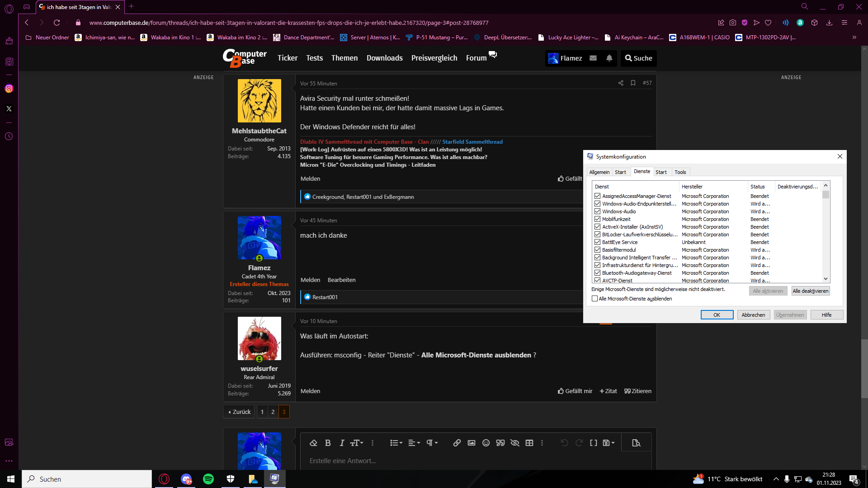Screen dimensions: 868x488
Task: Expand the list formatting dropdown
Action: click(x=396, y=443)
